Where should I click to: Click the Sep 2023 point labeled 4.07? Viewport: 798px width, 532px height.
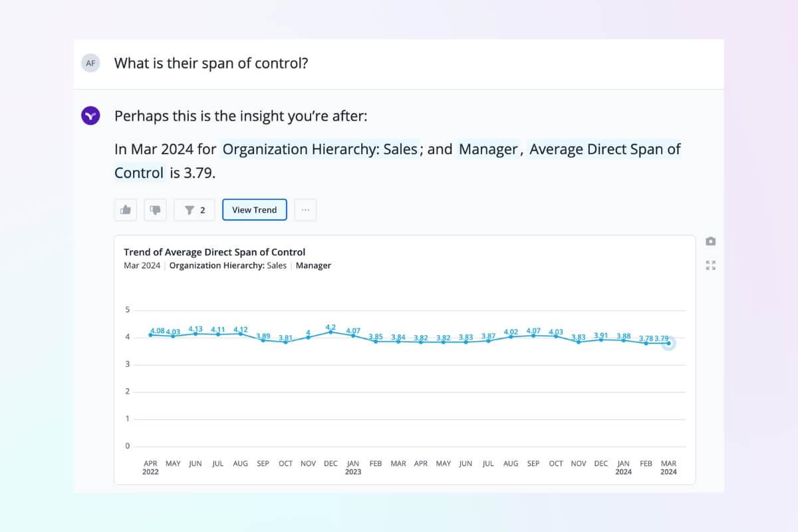[x=533, y=335]
